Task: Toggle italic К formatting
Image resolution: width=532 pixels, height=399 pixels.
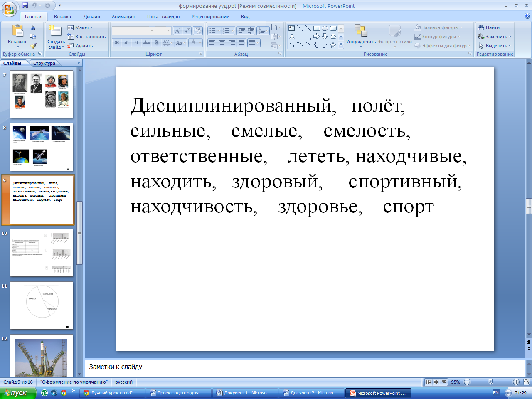Action: tap(126, 42)
